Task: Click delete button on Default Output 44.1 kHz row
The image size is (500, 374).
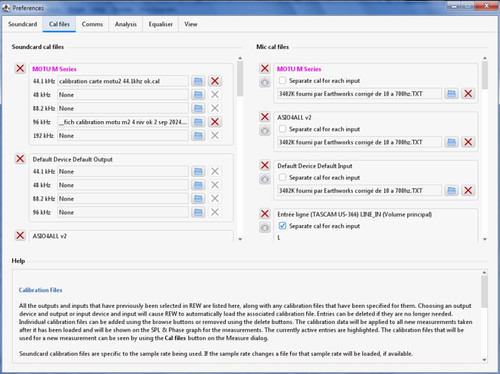Action: click(215, 171)
